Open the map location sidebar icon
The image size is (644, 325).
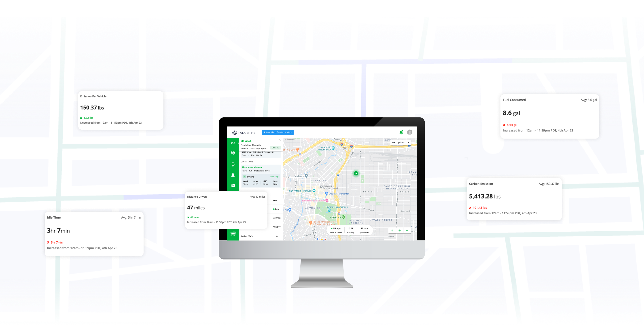point(233,153)
